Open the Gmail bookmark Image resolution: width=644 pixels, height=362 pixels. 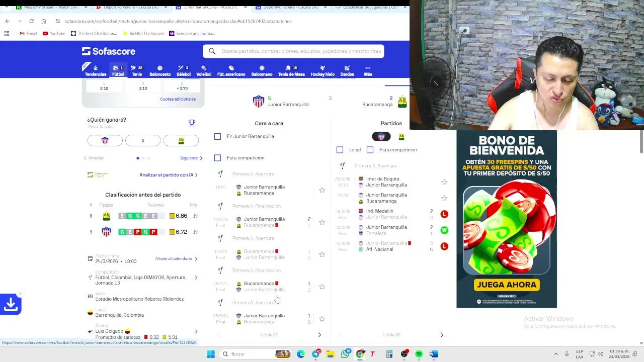click(x=28, y=33)
